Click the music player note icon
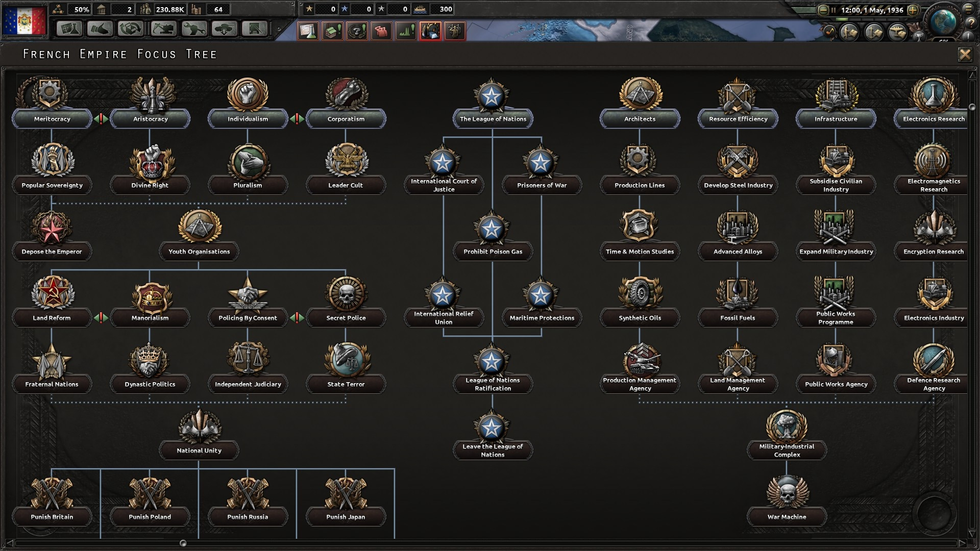Image resolution: width=980 pixels, height=551 pixels. coord(830,32)
